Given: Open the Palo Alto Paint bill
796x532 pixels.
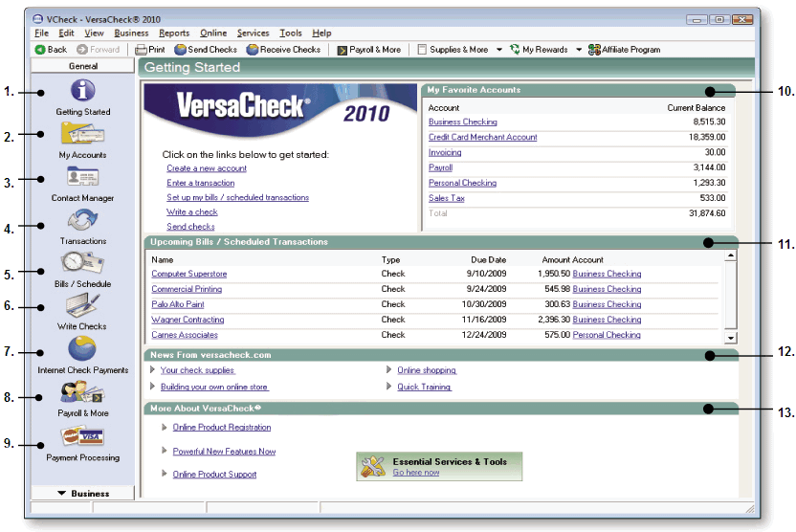Looking at the screenshot, I should 178,304.
